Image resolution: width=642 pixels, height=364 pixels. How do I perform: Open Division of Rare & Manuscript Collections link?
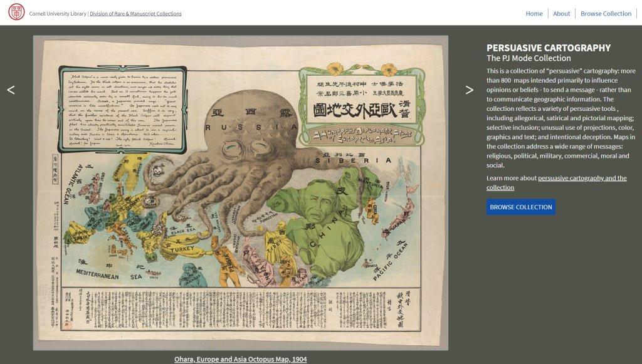tap(135, 14)
